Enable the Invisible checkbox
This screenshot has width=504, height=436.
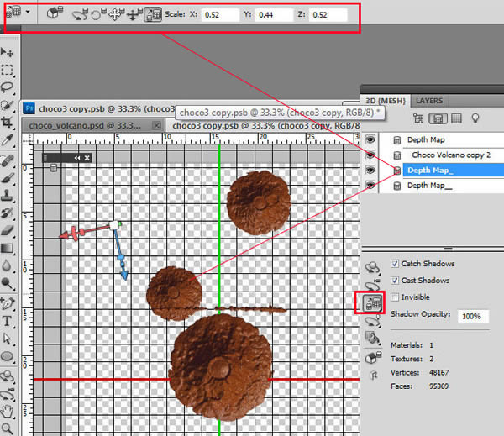(x=395, y=297)
